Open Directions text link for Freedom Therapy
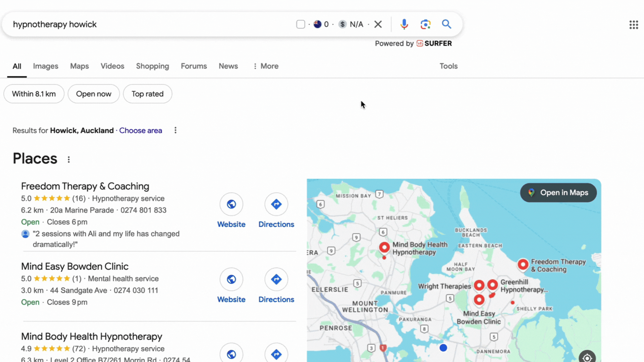The height and width of the screenshot is (362, 644). click(276, 224)
